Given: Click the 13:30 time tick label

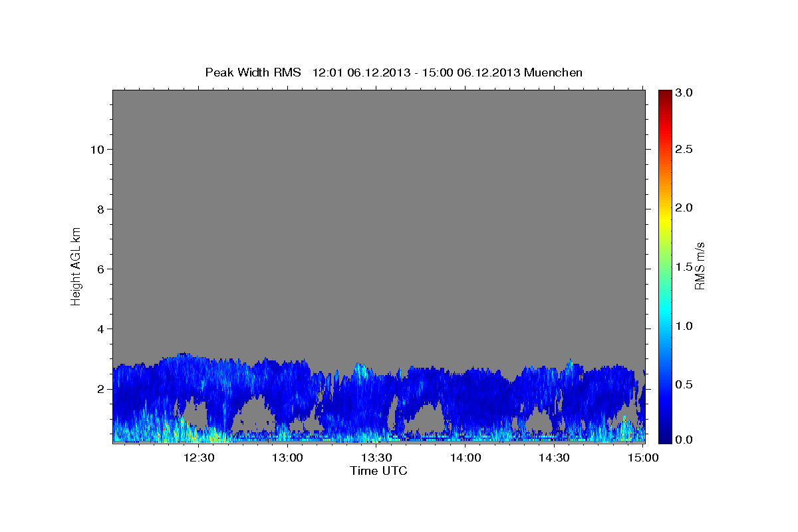Looking at the screenshot, I should [376, 458].
